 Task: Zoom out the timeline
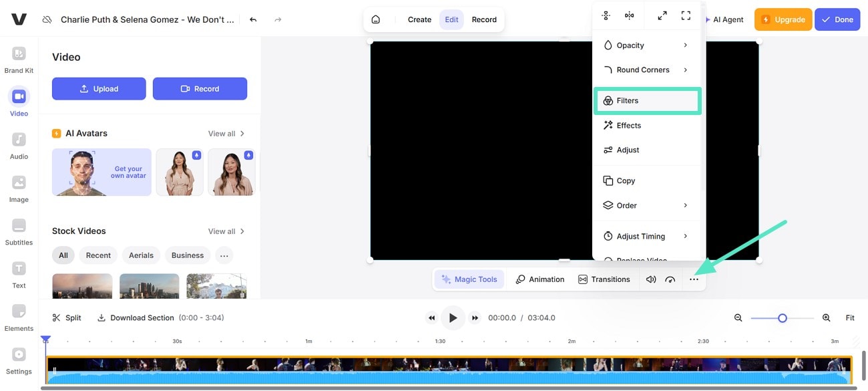coord(738,318)
